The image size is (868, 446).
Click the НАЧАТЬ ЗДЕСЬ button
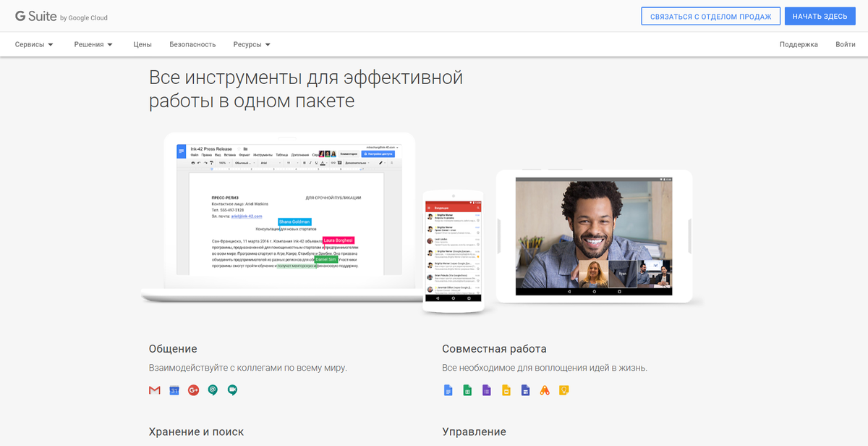(x=820, y=15)
